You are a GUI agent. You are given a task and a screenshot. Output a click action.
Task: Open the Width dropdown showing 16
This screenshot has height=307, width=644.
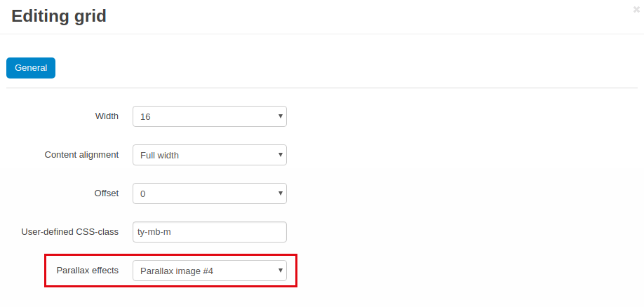click(x=210, y=116)
